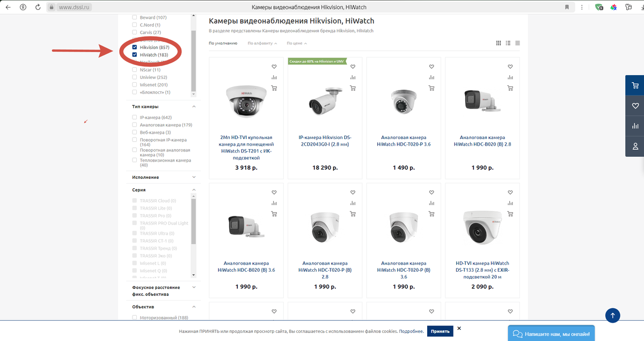Compare the HiWatch DS-T201 dome camera

[274, 77]
